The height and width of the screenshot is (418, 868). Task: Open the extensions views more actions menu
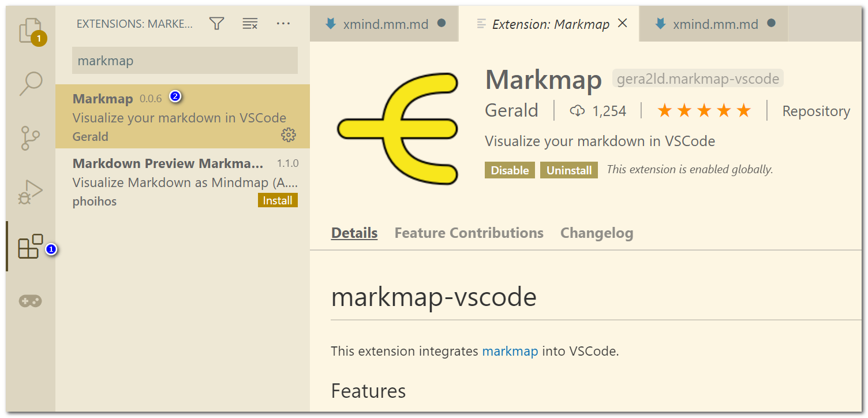tap(283, 24)
